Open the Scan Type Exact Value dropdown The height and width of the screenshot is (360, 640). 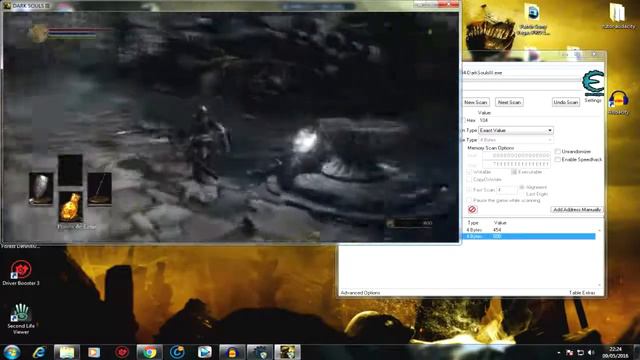point(516,130)
